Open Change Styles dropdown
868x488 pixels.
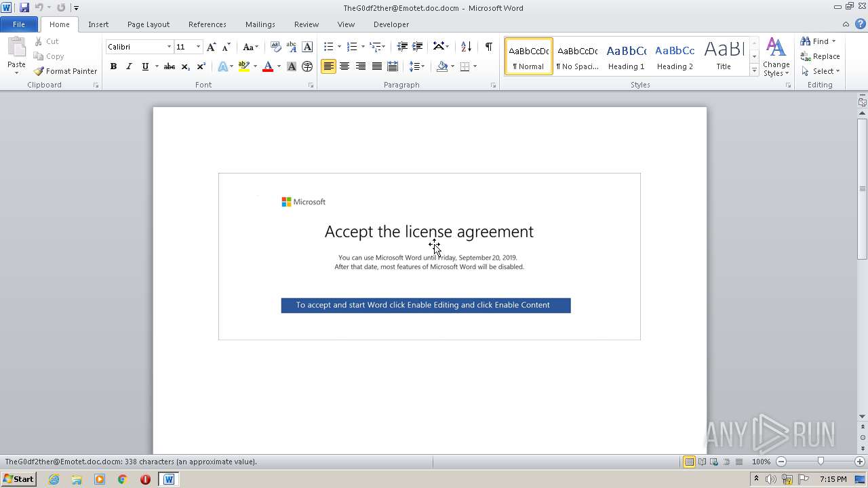coord(776,58)
